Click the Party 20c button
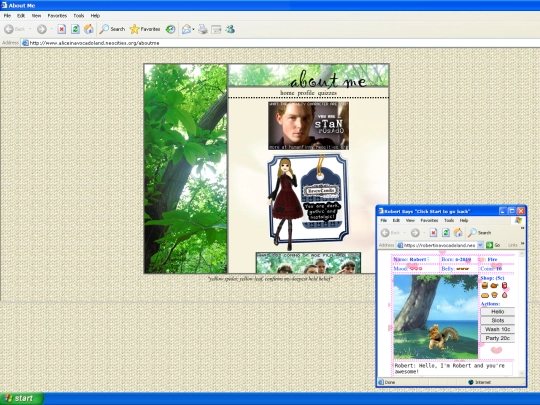This screenshot has height=405, width=540. (x=498, y=338)
